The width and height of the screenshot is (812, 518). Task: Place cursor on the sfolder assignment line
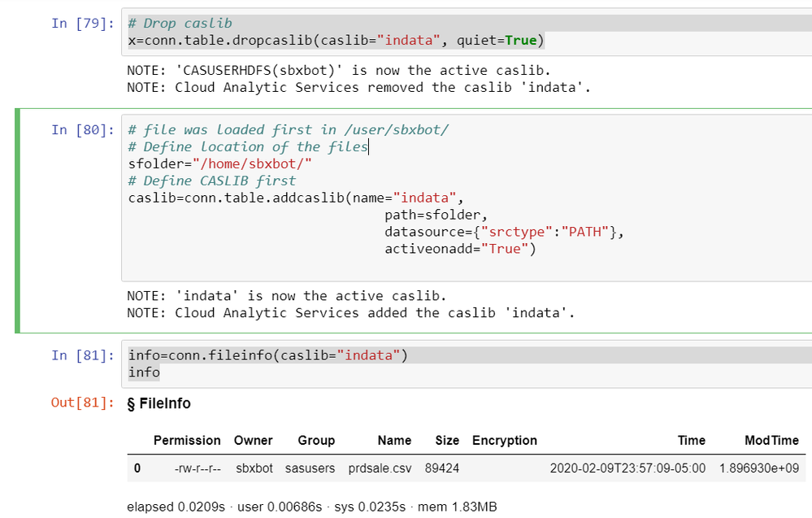[x=220, y=163]
